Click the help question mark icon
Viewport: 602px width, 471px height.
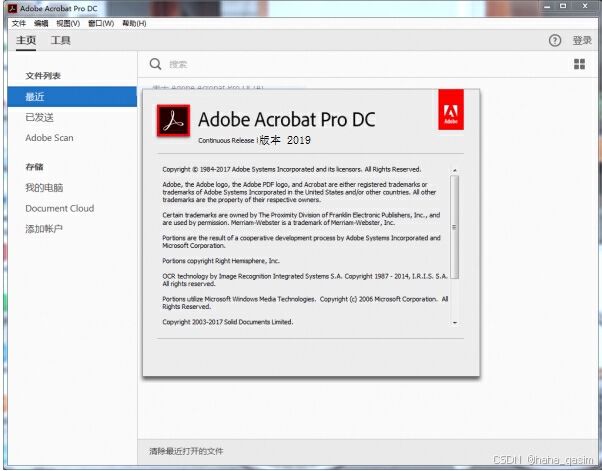click(554, 40)
